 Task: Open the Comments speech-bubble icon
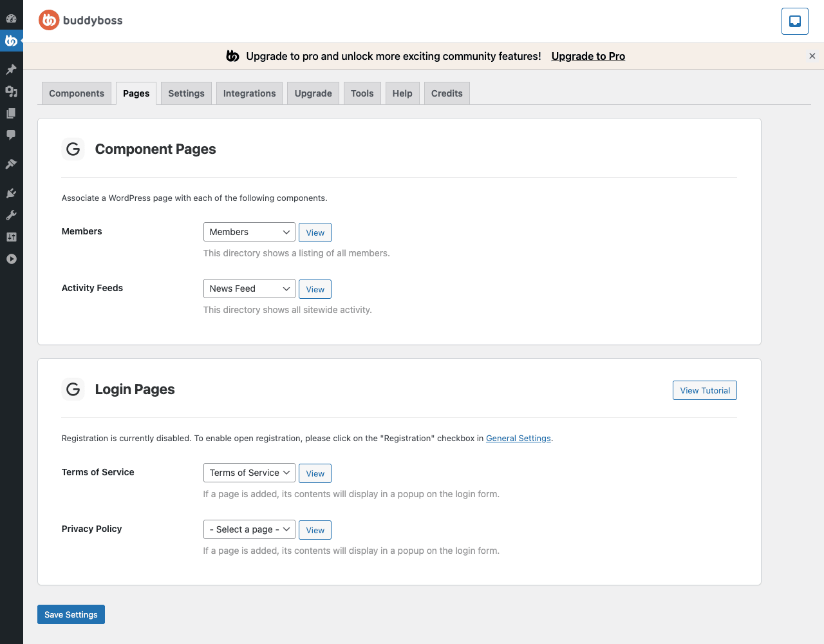tap(11, 135)
